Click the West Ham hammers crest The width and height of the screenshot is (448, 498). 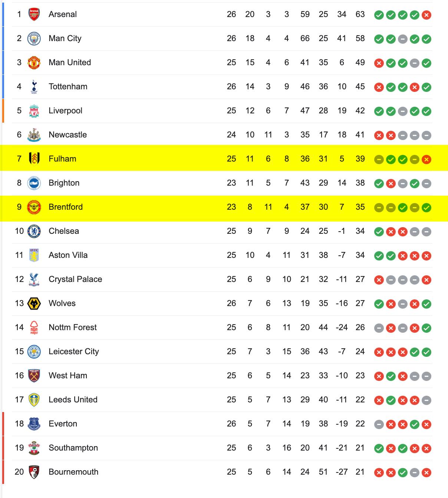34,376
